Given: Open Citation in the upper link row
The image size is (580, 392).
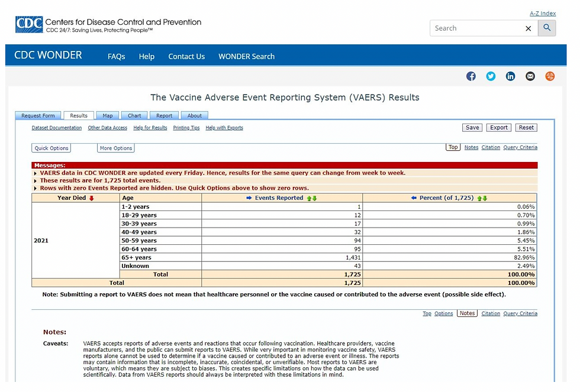Looking at the screenshot, I should coord(491,147).
